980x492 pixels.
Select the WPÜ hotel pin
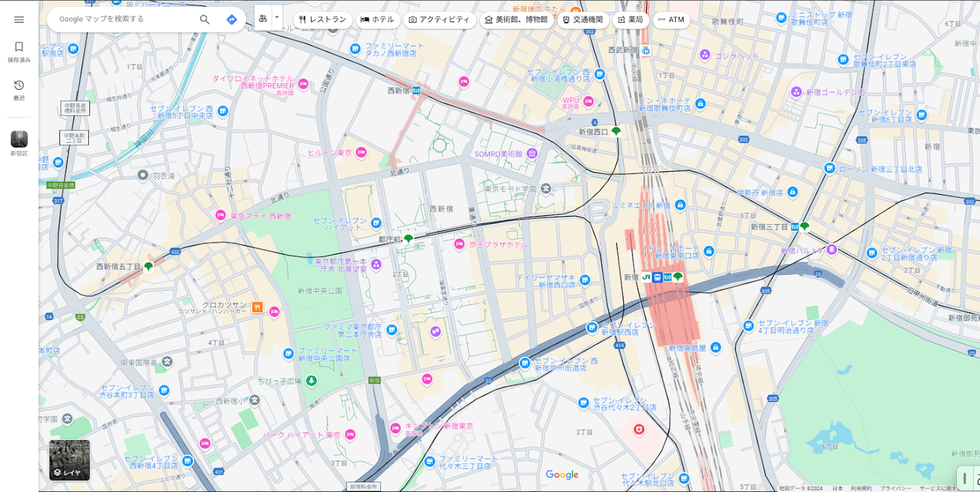pyautogui.click(x=589, y=102)
